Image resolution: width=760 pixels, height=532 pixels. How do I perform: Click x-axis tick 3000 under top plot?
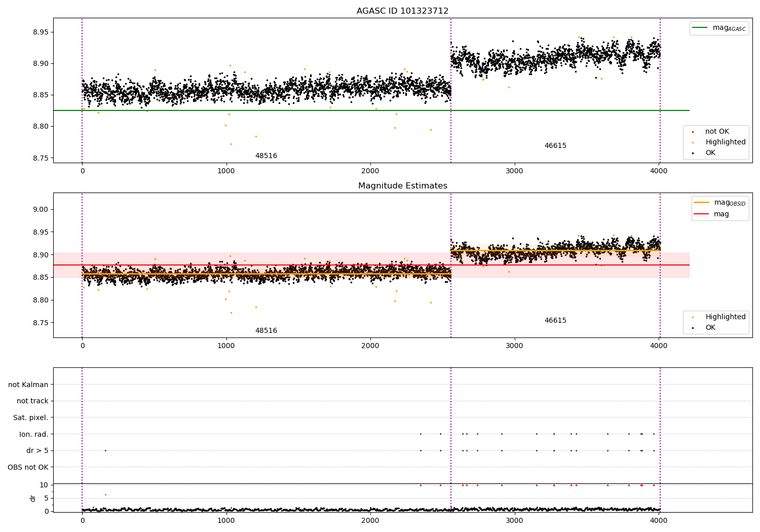click(514, 171)
